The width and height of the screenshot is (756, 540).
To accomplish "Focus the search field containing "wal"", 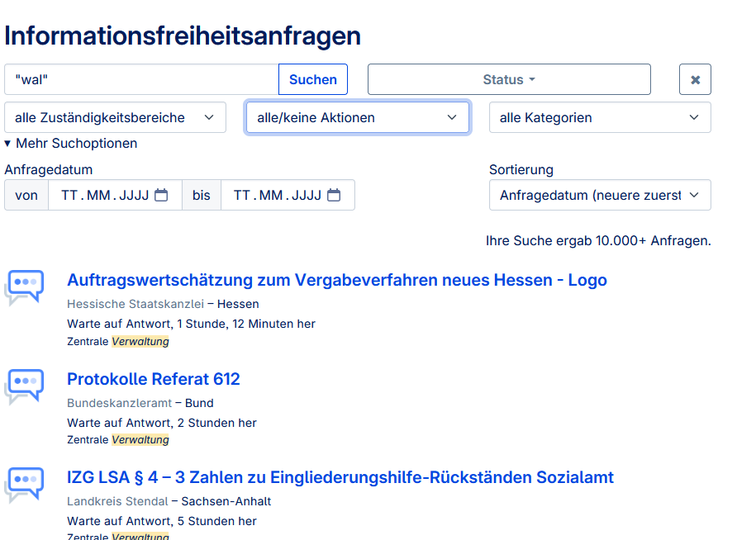I will coord(141,80).
